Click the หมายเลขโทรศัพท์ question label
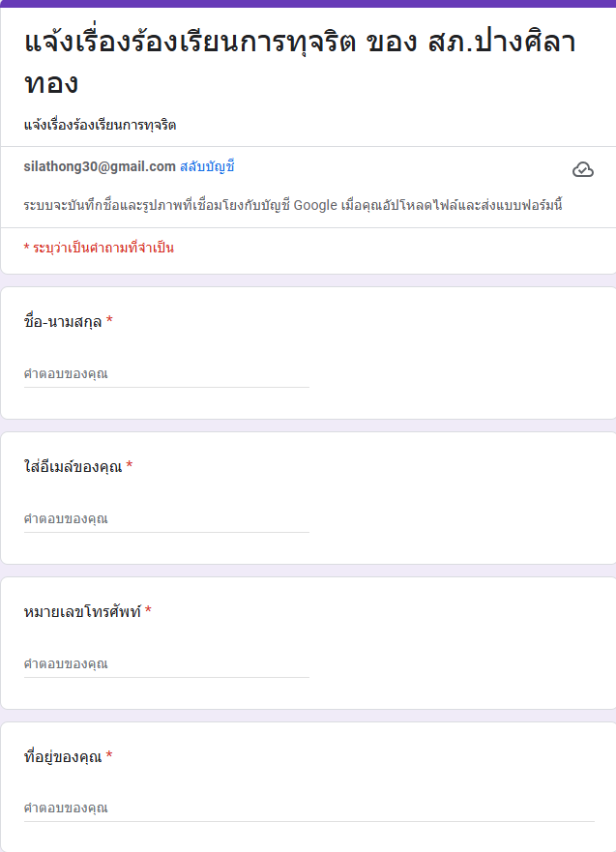The height and width of the screenshot is (852, 616). click(x=82, y=611)
